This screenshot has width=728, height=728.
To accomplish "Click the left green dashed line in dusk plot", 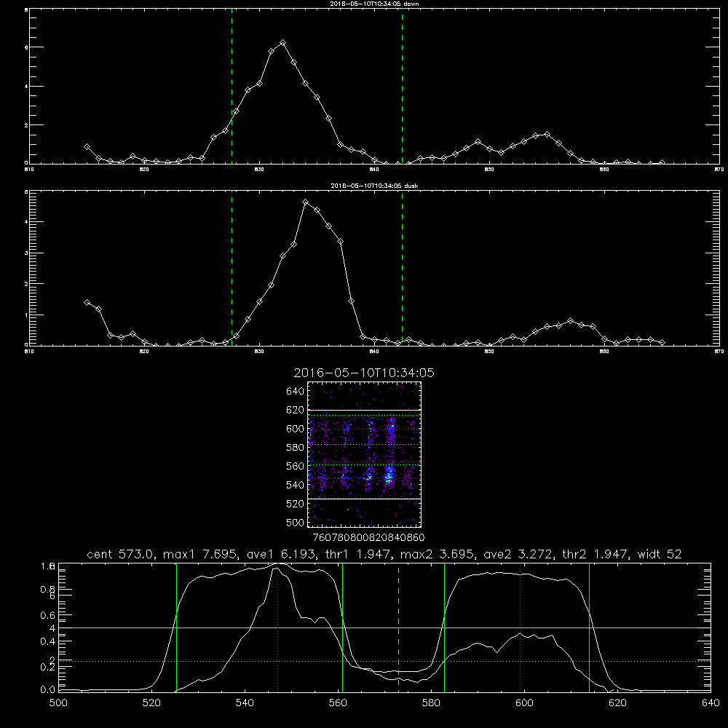I will [x=232, y=268].
